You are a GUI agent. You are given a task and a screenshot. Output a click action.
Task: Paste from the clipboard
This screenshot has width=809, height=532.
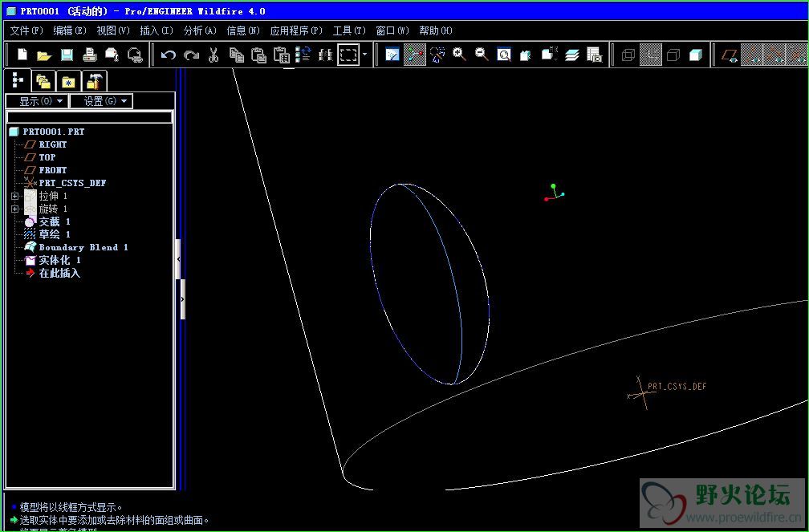point(258,55)
